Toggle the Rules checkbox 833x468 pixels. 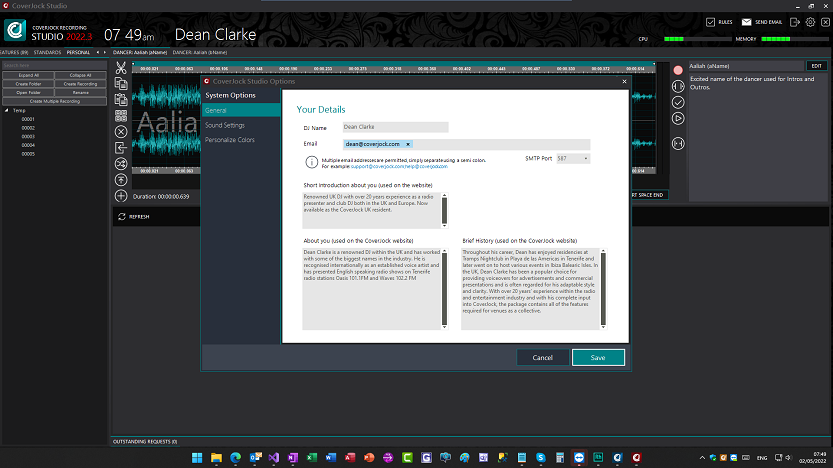711,21
